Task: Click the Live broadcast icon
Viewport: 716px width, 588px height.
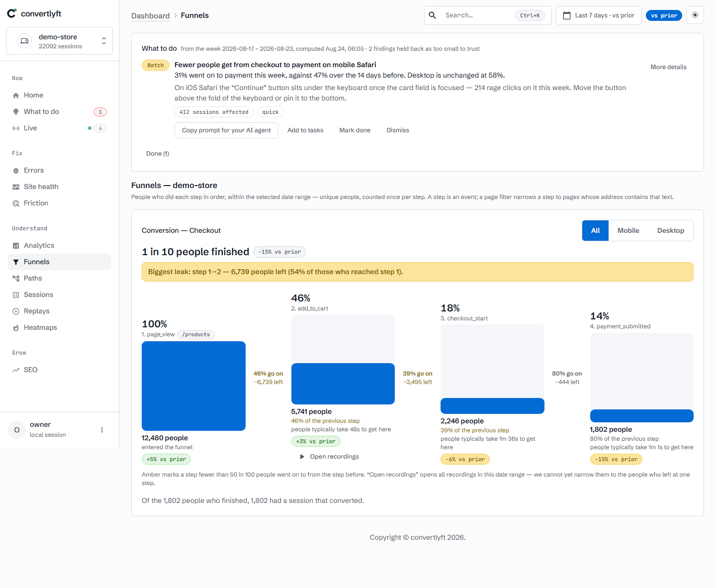Action: (x=16, y=128)
